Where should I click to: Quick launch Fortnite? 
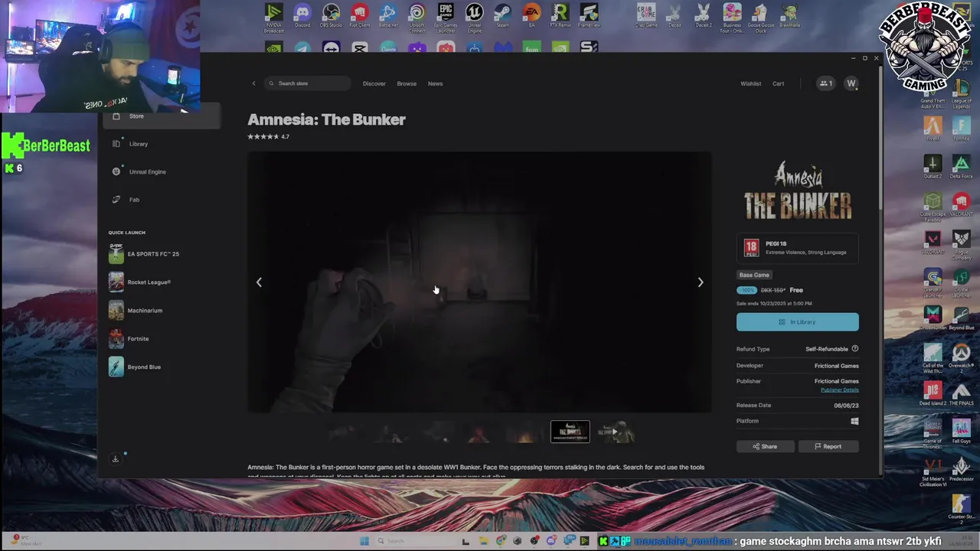tap(162, 339)
